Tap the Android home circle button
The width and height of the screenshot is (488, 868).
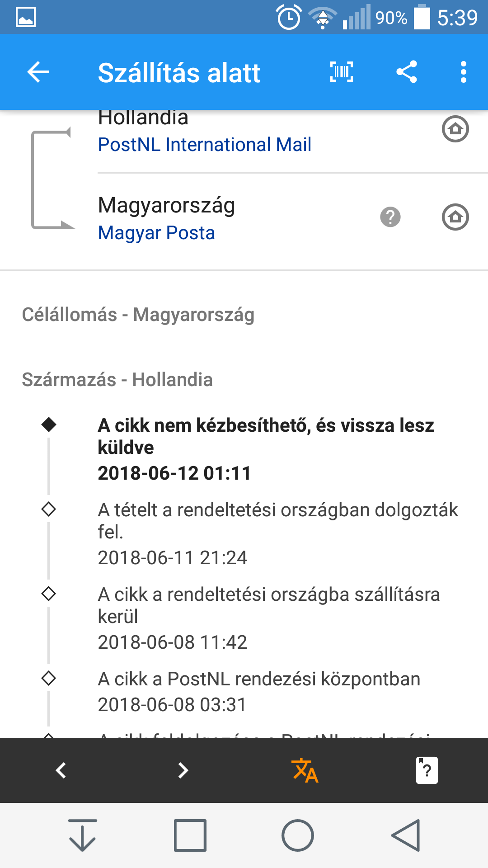[298, 835]
